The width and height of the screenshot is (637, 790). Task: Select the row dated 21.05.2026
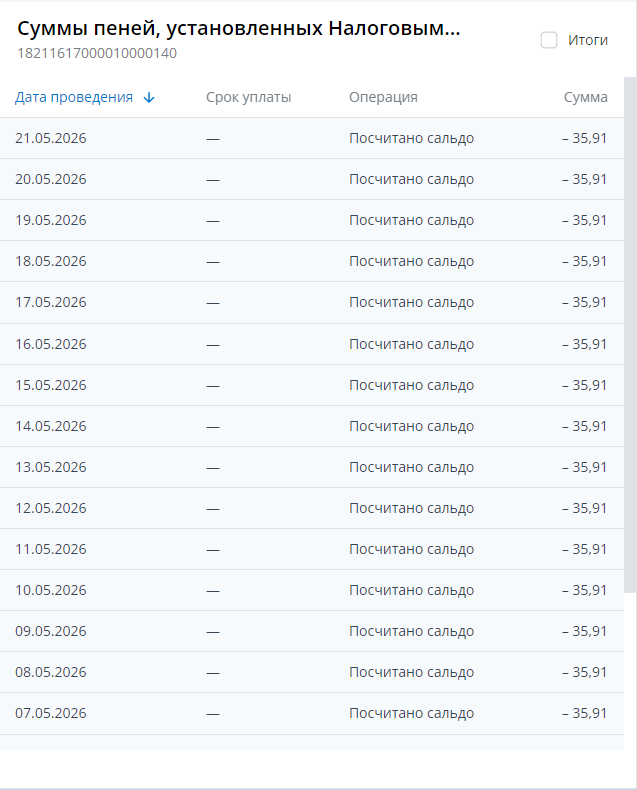click(312, 139)
